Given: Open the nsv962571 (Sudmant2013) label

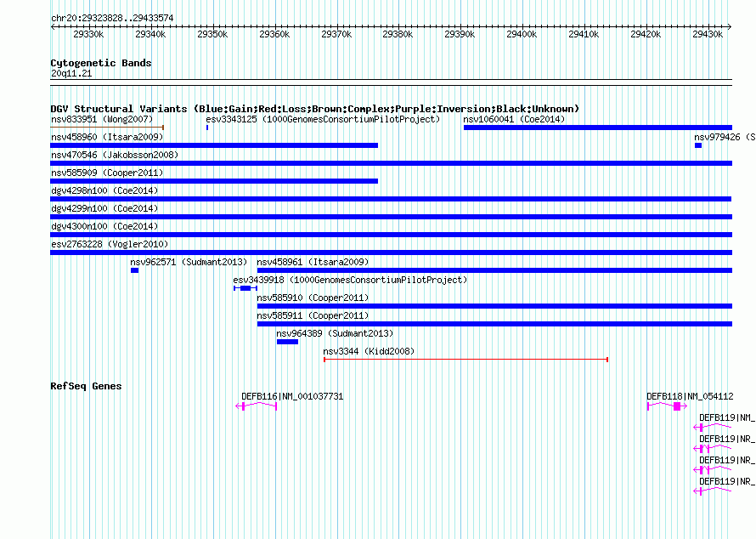Looking at the screenshot, I should (189, 262).
